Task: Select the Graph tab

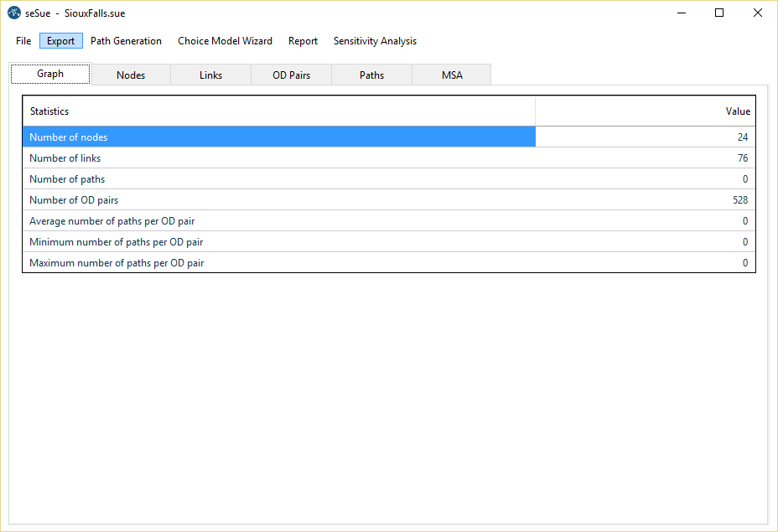Action: click(50, 74)
